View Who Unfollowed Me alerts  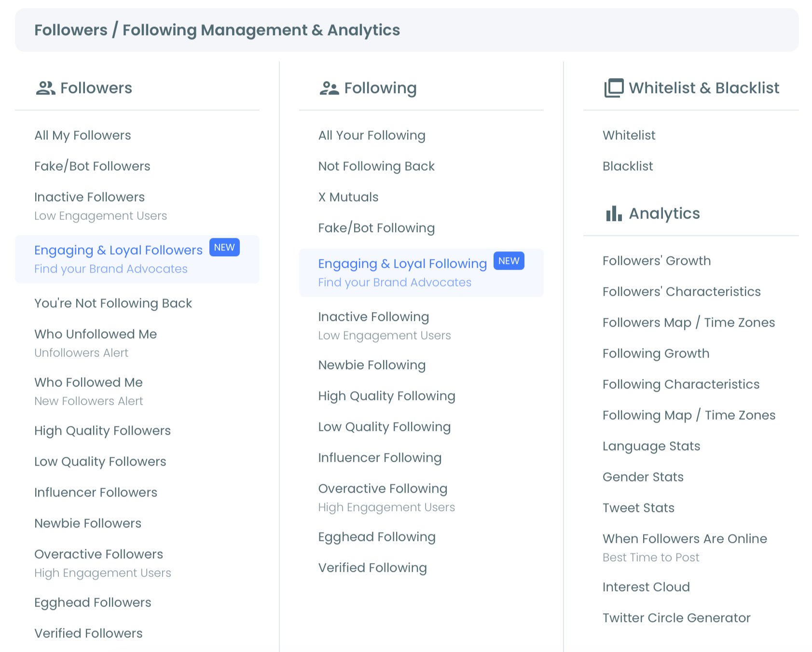[95, 334]
